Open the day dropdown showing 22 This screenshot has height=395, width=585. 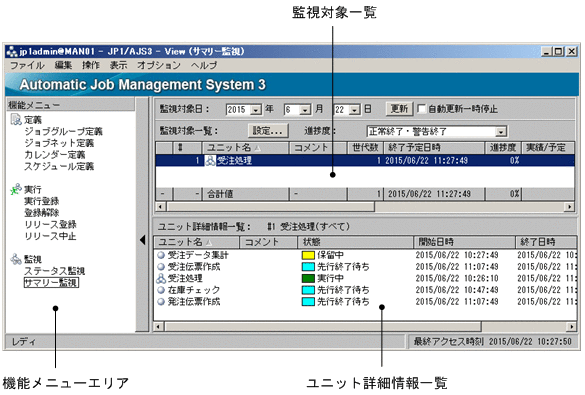click(x=354, y=110)
